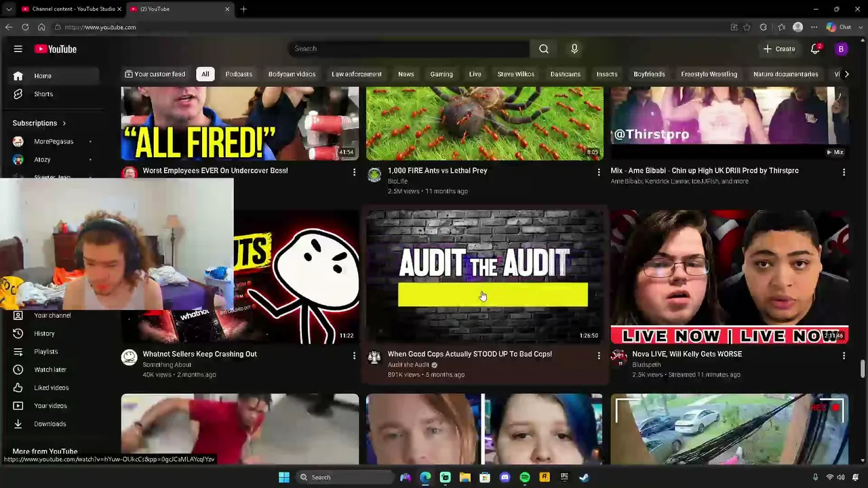Image resolution: width=868 pixels, height=488 pixels.
Task: Open the YouTube hamburger guide menu
Action: click(18, 49)
